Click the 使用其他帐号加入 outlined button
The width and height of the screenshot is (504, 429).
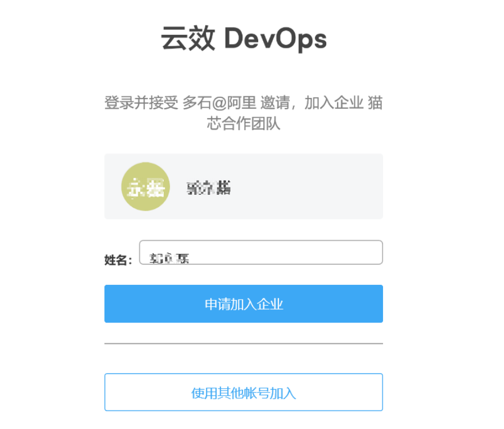(x=244, y=392)
